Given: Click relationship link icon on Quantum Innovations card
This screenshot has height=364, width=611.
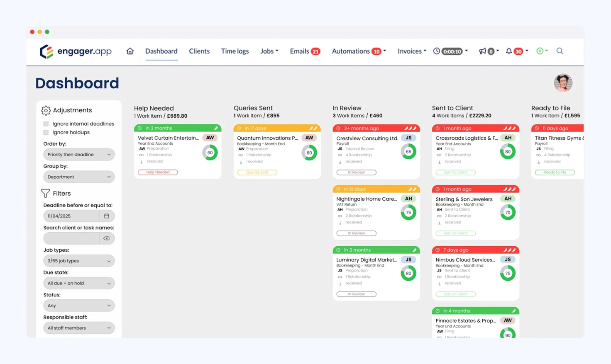Looking at the screenshot, I should point(241,155).
